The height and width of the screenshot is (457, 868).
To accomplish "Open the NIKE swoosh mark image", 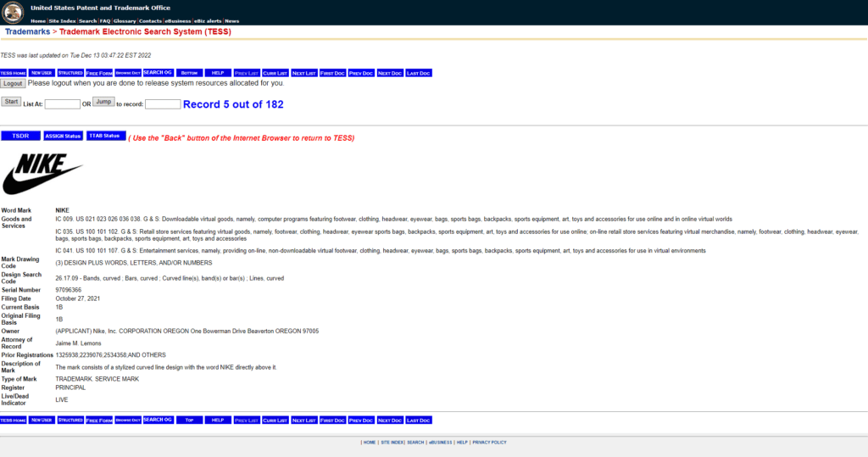I will coord(42,174).
